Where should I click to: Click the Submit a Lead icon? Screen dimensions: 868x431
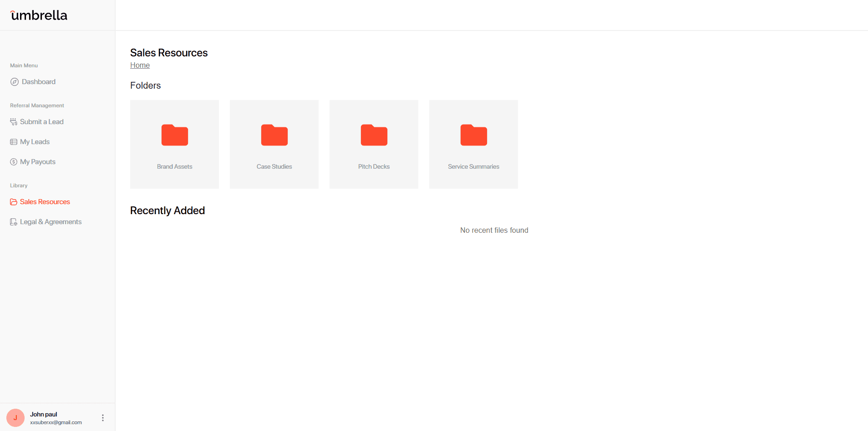(x=14, y=122)
